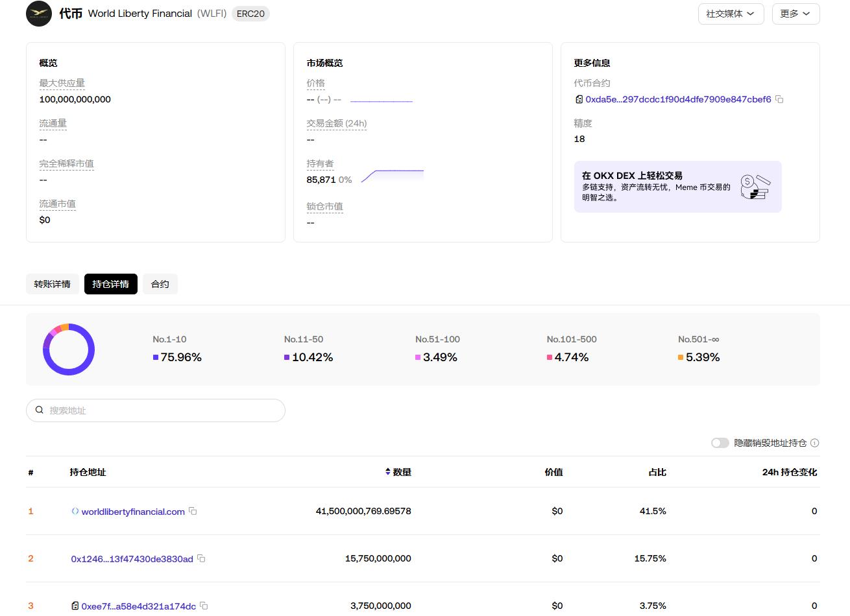Click the 价格 label in market overview

[316, 83]
